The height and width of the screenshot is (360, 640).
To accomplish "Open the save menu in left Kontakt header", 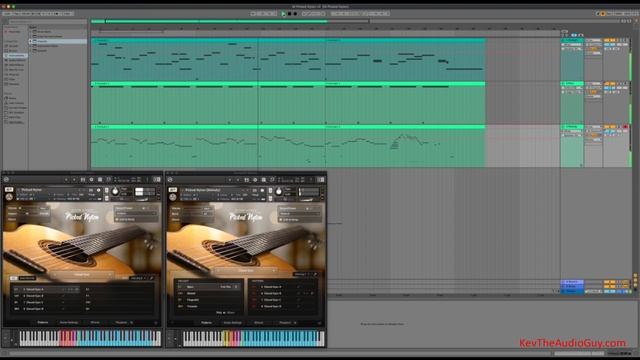I will [x=100, y=180].
